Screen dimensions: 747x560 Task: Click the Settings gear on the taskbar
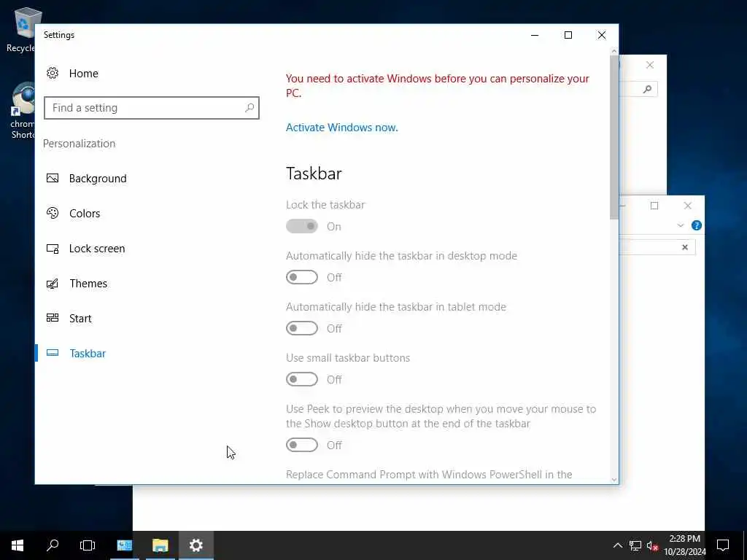[x=196, y=545]
